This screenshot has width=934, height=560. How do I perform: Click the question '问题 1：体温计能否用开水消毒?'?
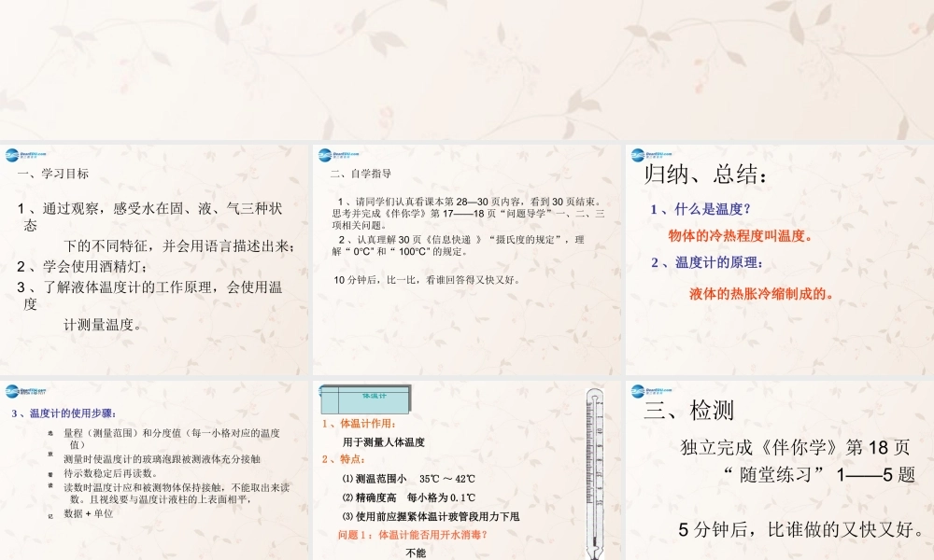click(413, 535)
